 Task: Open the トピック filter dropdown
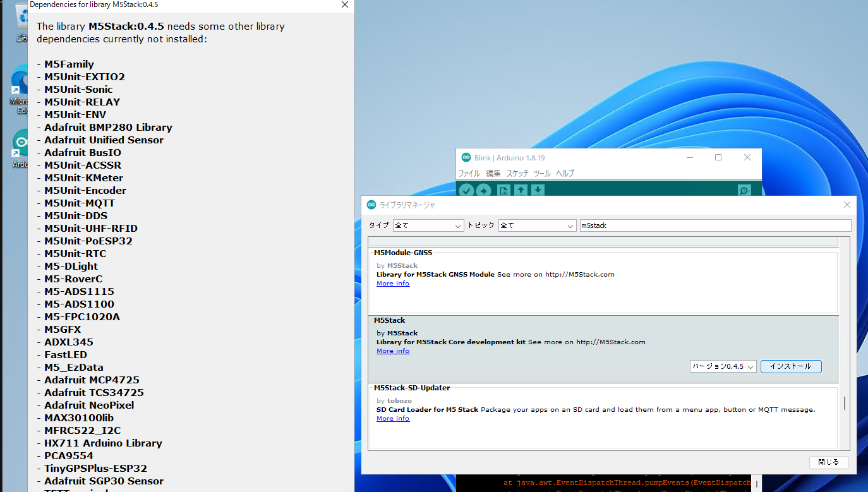[536, 225]
